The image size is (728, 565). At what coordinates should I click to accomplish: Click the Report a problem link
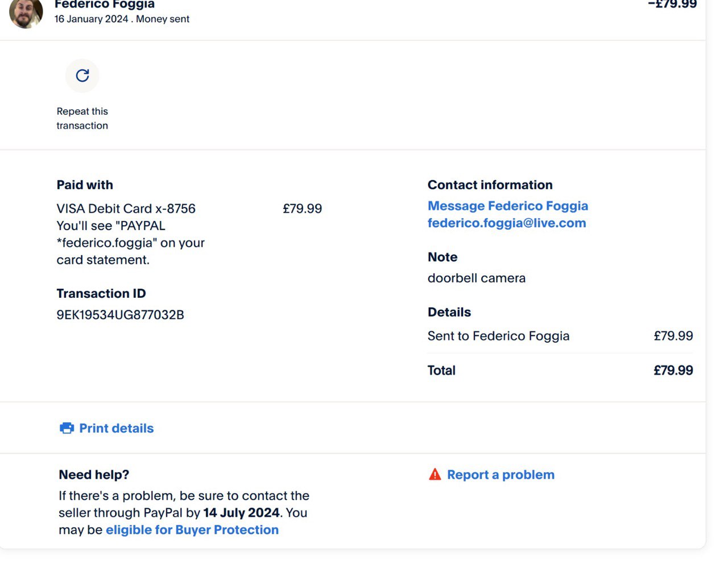pyautogui.click(x=500, y=475)
